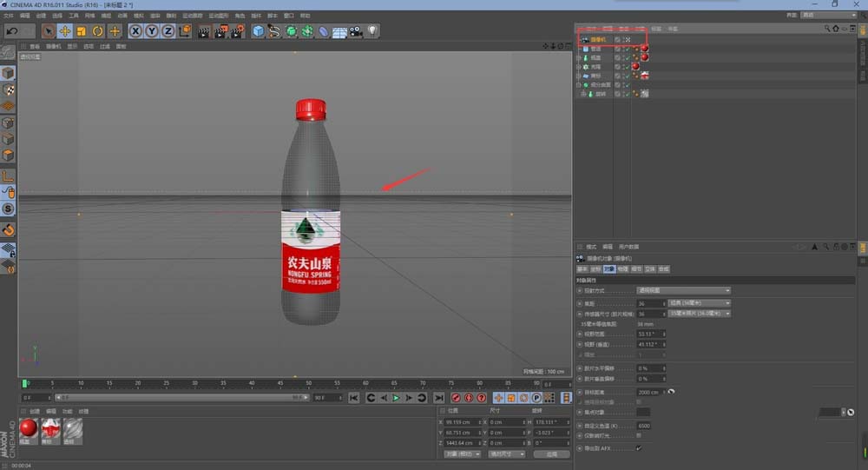
Task: Open the projection type dropdown
Action: (x=683, y=290)
